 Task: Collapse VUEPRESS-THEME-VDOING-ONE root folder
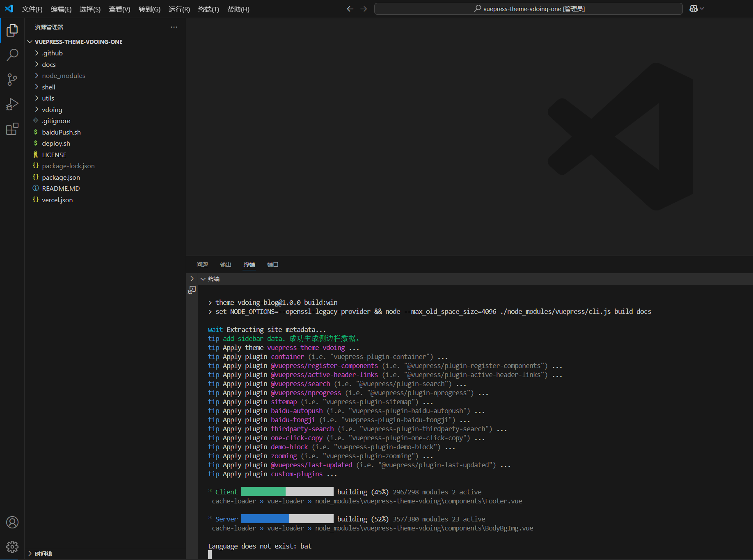(x=30, y=42)
